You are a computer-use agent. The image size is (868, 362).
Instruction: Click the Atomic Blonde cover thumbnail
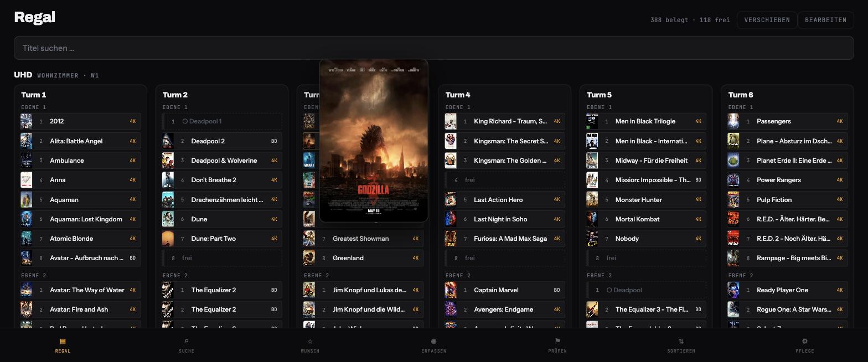26,239
